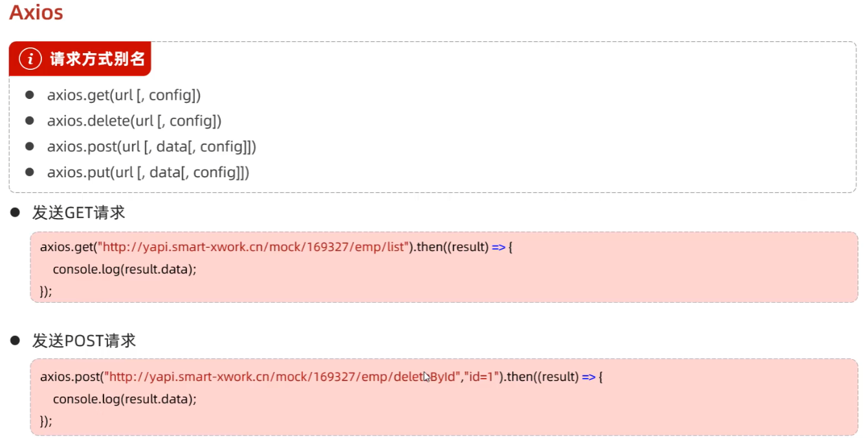Image resolution: width=868 pixels, height=438 pixels.
Task: Click the "id=1" string parameter
Action: point(483,377)
